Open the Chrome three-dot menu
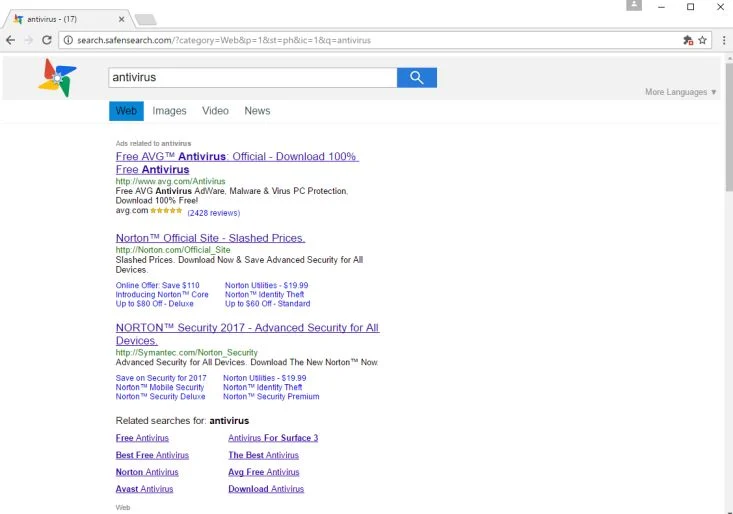The height and width of the screenshot is (514, 733). (724, 40)
